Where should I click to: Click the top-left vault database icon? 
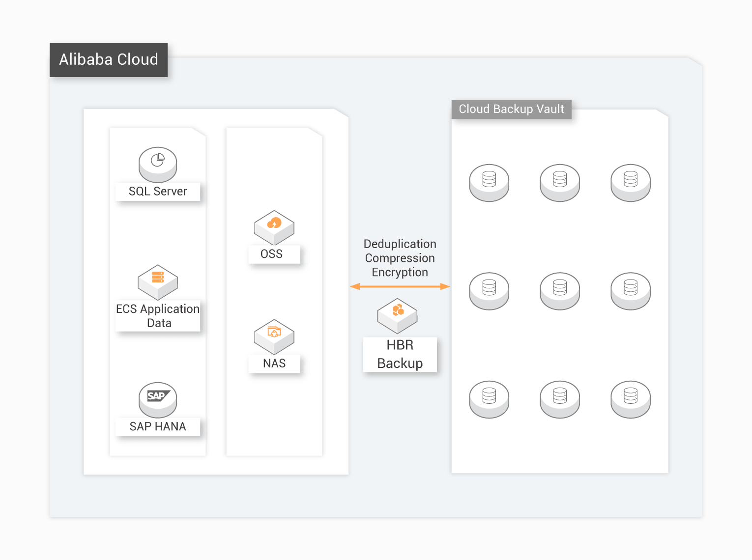pos(489,183)
